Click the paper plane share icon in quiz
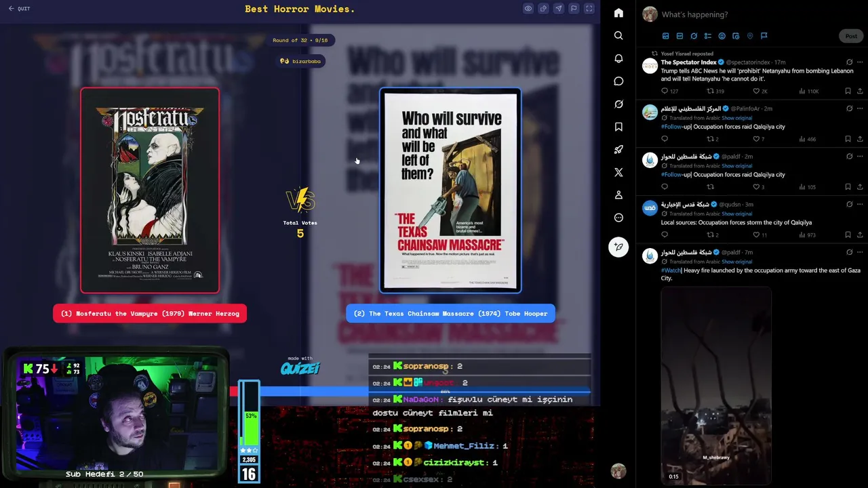Image resolution: width=868 pixels, height=488 pixels. pyautogui.click(x=558, y=9)
